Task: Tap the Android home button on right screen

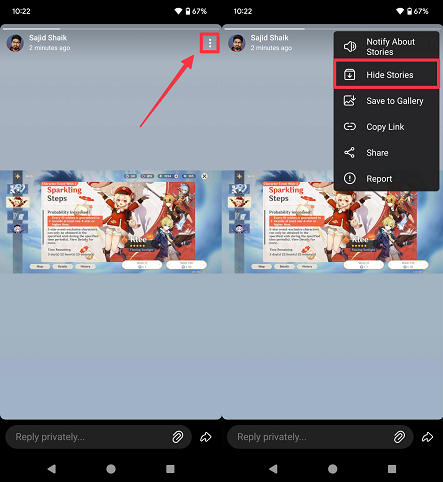Action: [332, 469]
